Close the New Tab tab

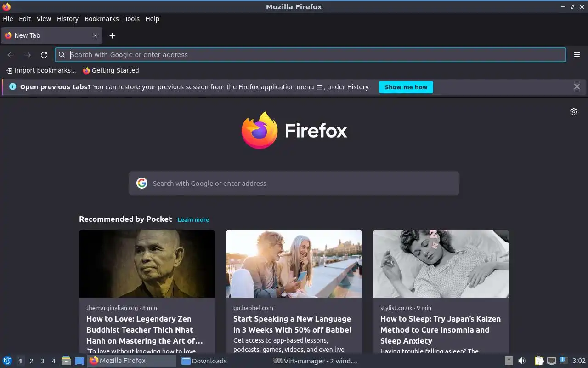coord(95,35)
